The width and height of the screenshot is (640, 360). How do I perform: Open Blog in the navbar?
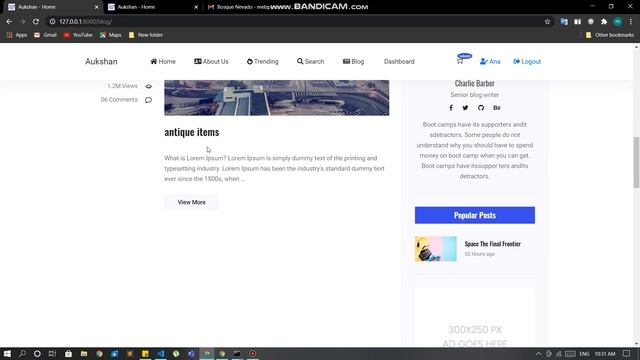tap(353, 62)
